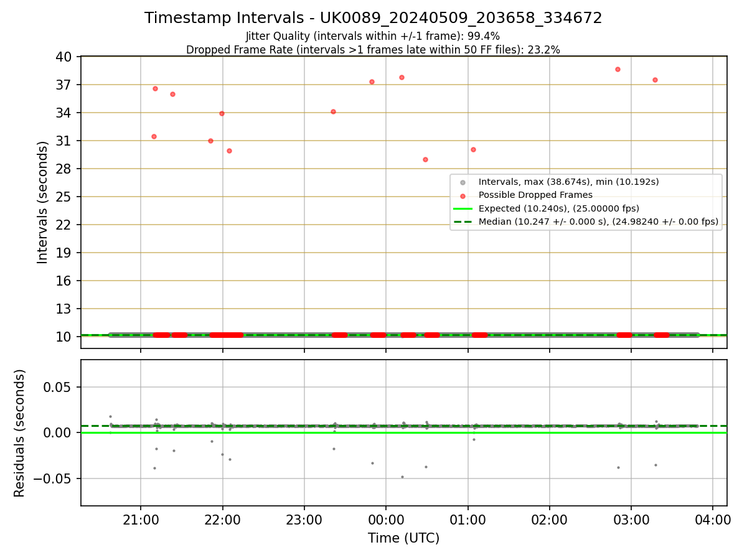Select the Jitter Quality 99.4% subtitle line
The height and width of the screenshot is (560, 747).
[373, 36]
